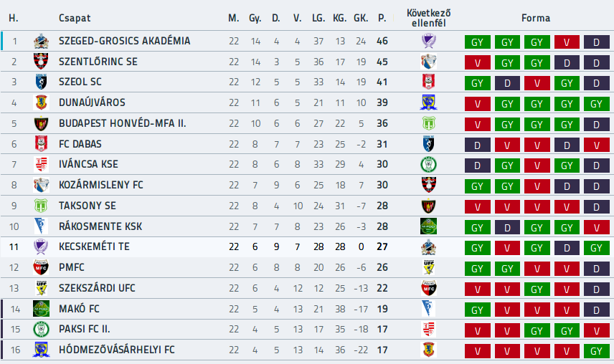Click the Forma column header
614x364 pixels.
536,18
